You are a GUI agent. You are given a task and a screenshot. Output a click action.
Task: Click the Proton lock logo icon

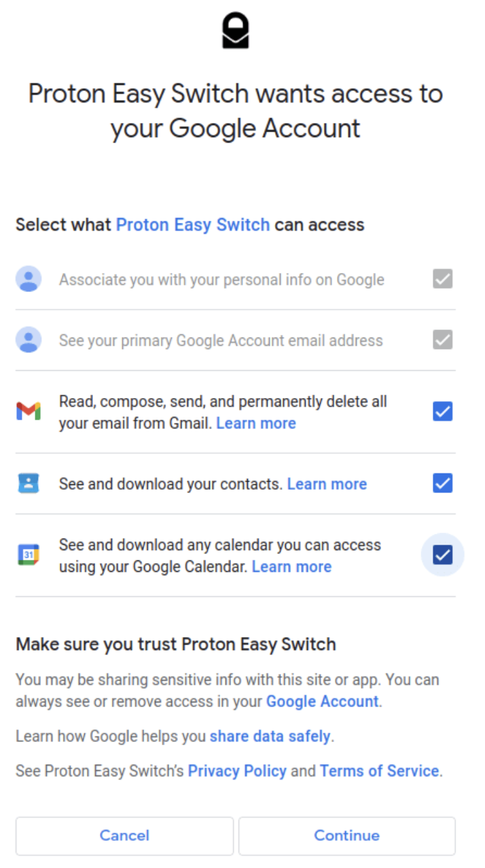(236, 32)
